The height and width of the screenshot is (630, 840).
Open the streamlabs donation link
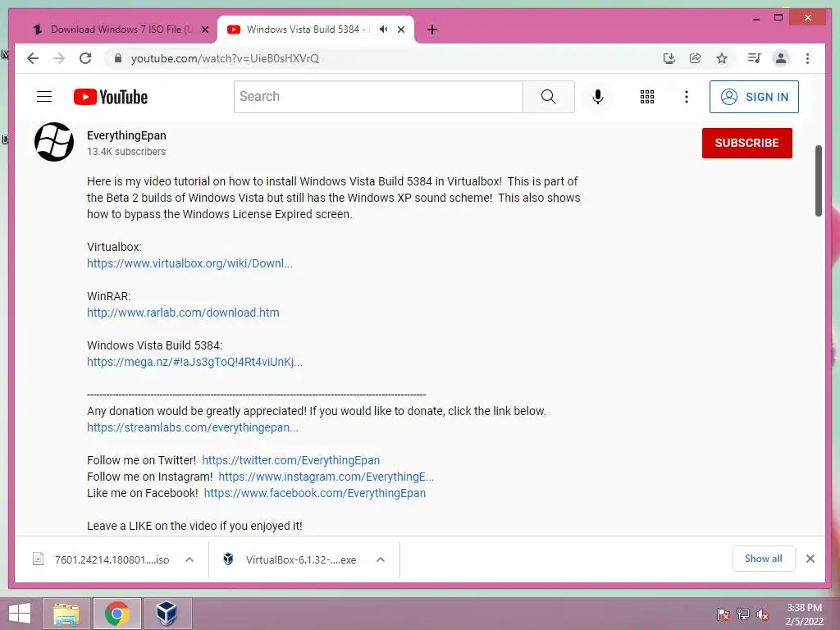point(192,427)
